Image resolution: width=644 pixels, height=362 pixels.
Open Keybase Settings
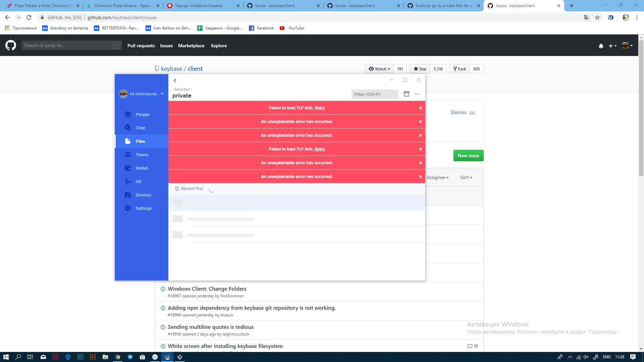point(144,208)
